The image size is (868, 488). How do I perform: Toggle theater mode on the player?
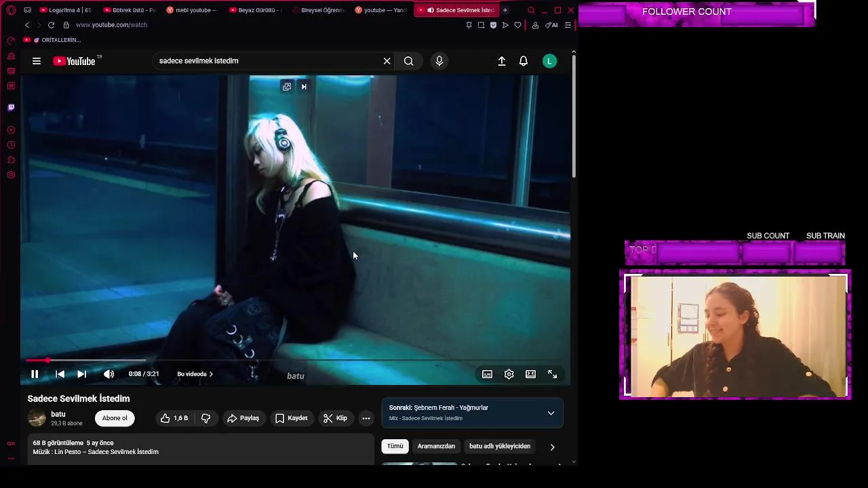point(530,374)
